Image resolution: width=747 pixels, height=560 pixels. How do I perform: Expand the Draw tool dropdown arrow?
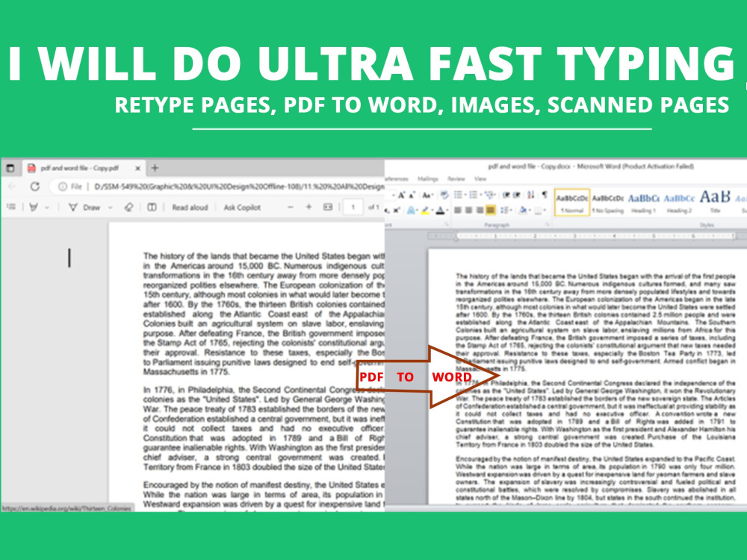110,208
